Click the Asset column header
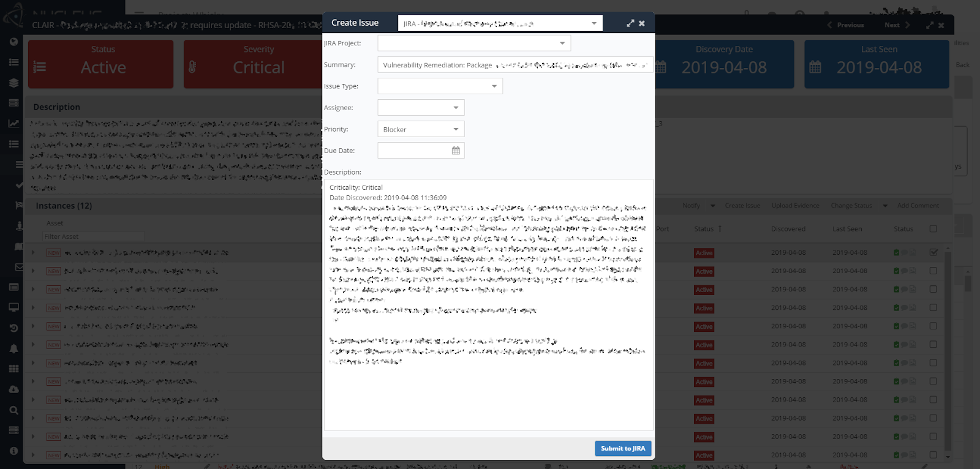980x469 pixels. pyautogui.click(x=55, y=223)
